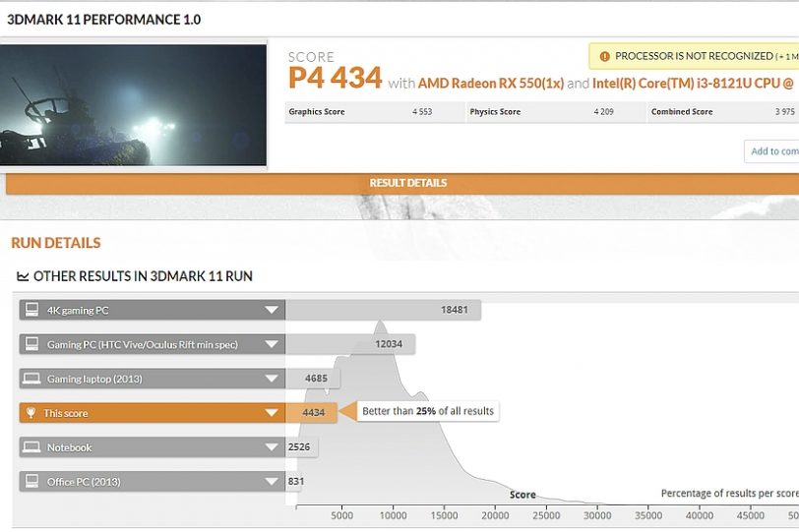
Task: Click the Physics Score value 4 209
Action: click(603, 111)
